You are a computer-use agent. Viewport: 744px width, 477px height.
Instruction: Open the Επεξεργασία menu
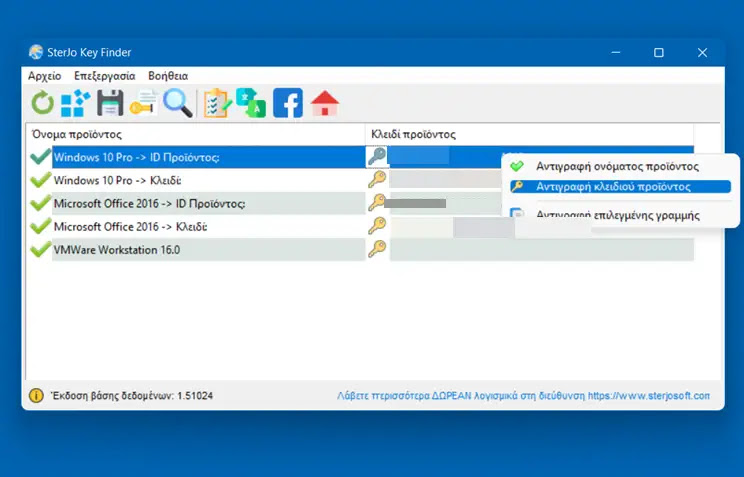(x=104, y=76)
